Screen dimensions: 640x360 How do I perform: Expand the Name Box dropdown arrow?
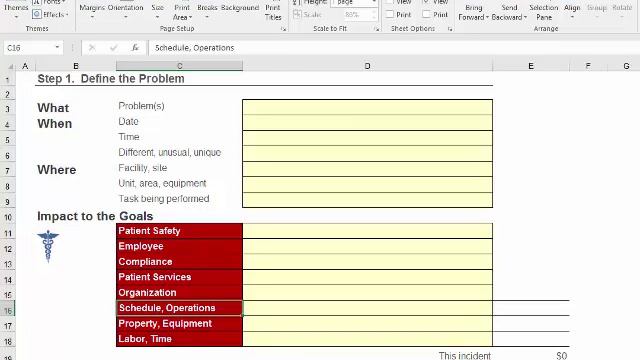click(57, 47)
